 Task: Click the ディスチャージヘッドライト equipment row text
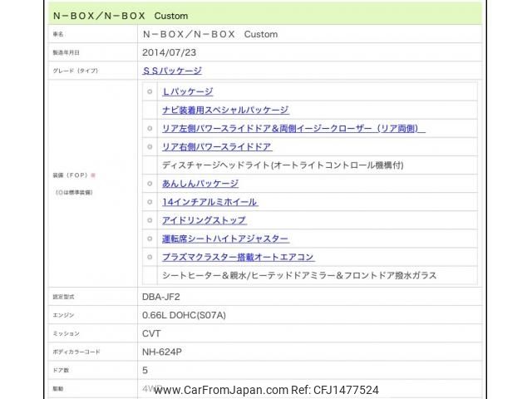click(283, 165)
